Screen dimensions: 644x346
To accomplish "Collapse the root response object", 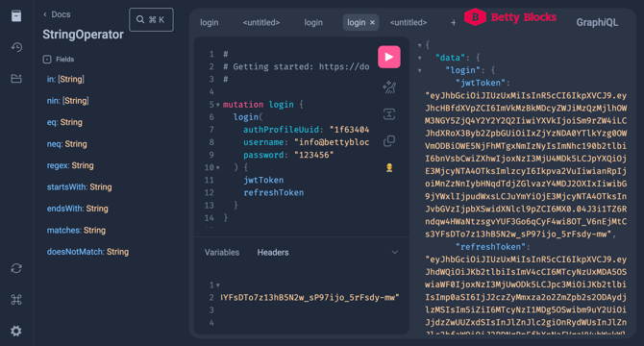I will click(419, 45).
